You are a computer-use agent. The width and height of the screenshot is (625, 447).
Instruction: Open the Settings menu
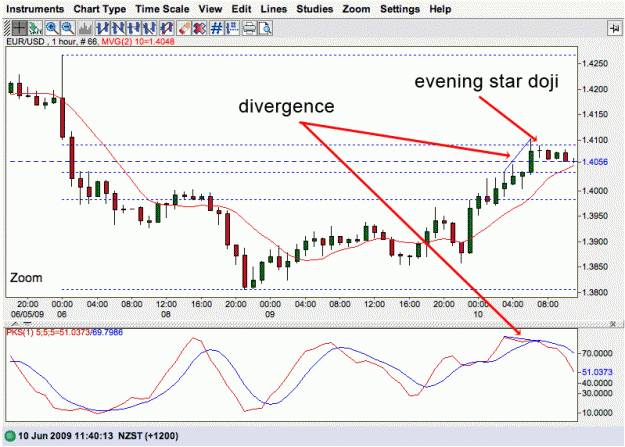click(x=400, y=9)
